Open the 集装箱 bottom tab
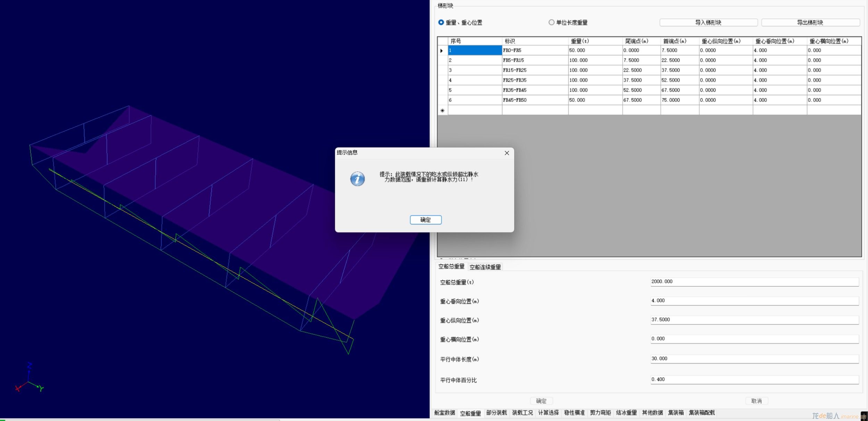 point(676,413)
